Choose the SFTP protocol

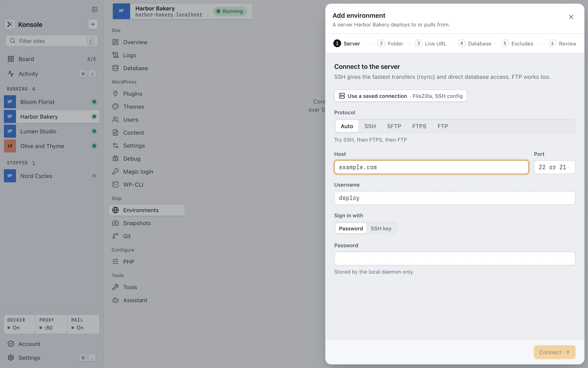tap(394, 126)
